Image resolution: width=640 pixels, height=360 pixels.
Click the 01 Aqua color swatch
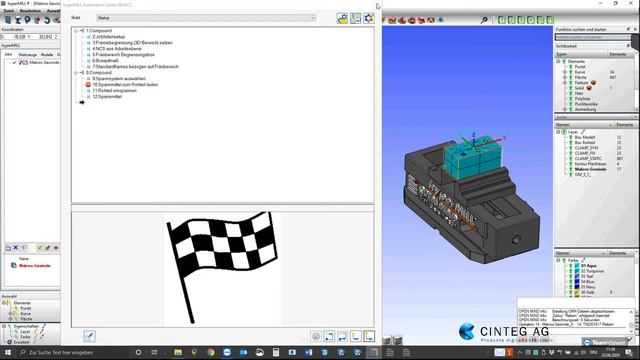pos(577,266)
